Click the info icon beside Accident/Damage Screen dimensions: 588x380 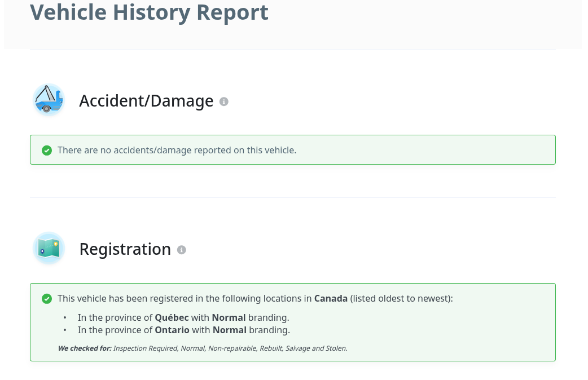224,101
